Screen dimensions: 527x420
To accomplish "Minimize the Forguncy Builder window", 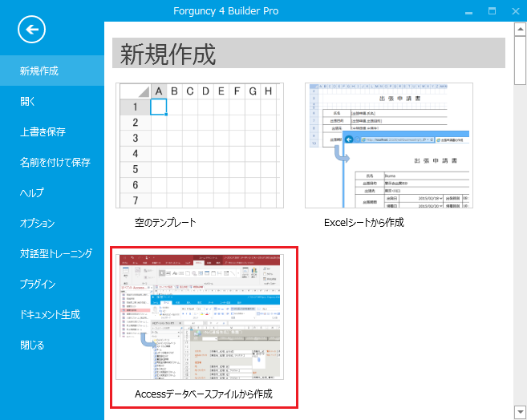I will click(469, 11).
